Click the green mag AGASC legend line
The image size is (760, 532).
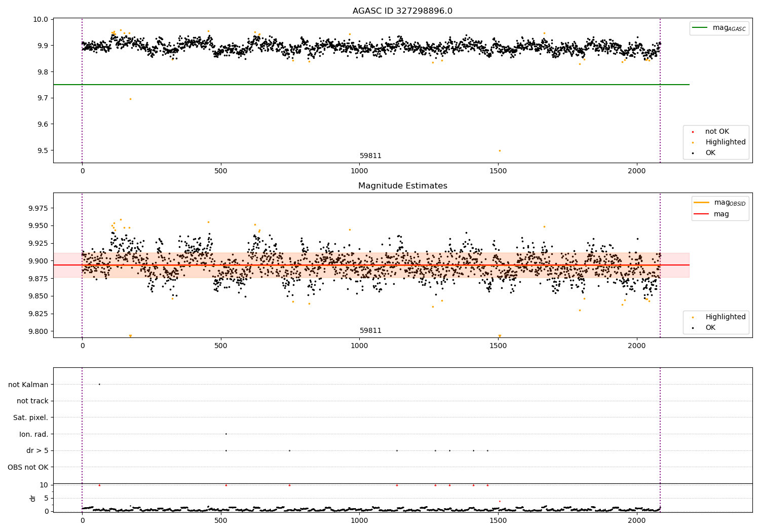[x=701, y=28]
